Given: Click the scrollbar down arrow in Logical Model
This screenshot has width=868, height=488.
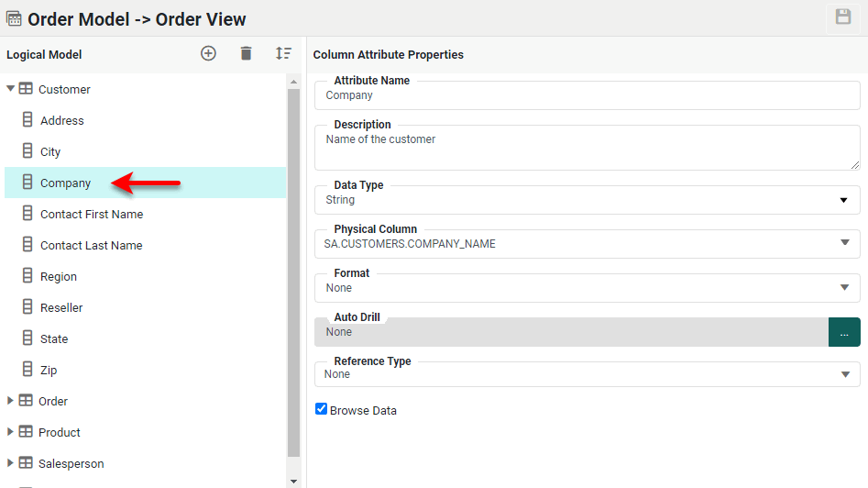Looking at the screenshot, I should tap(293, 481).
